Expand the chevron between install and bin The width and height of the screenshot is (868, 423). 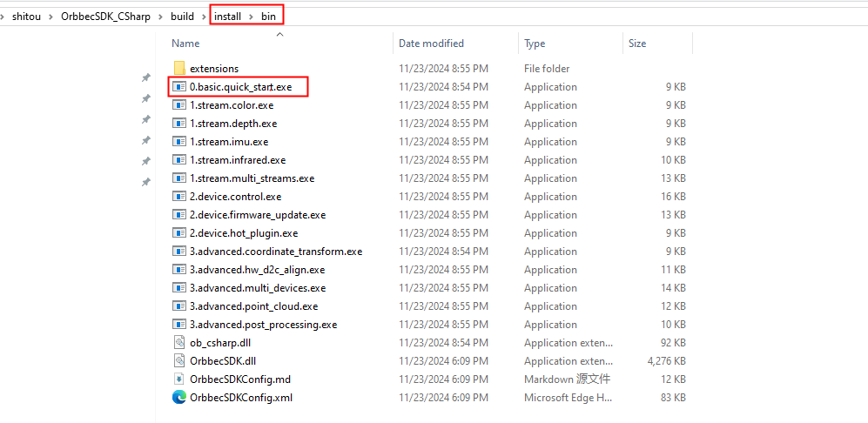(252, 17)
